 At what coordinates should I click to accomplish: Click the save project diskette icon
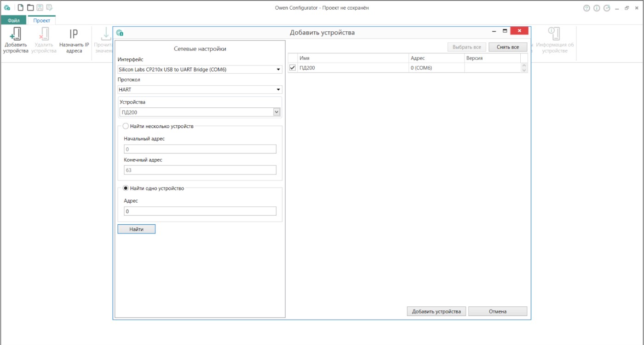[x=40, y=8]
